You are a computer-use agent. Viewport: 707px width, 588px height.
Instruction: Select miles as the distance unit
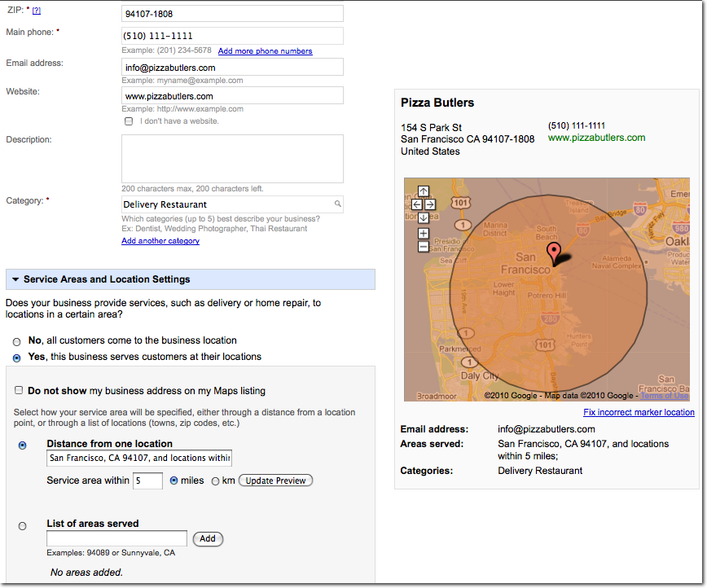pos(173,480)
